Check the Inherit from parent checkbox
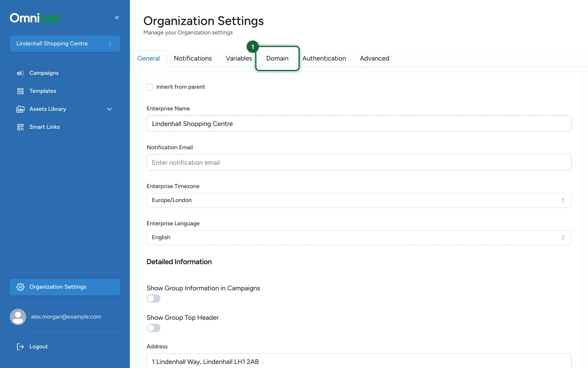 tap(150, 87)
